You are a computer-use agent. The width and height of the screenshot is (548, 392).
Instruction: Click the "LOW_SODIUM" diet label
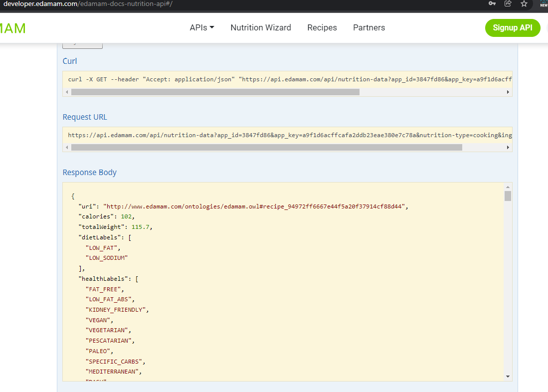107,258
